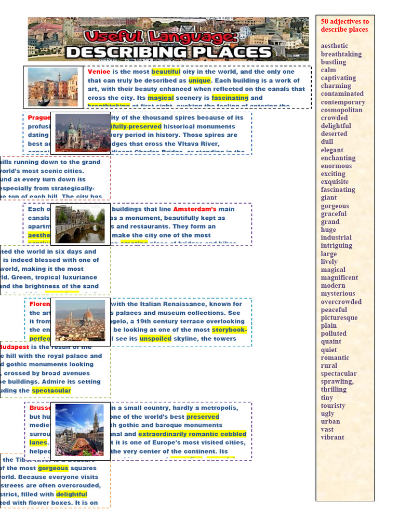Click 'exquisite' in the adjectives list

tap(335, 182)
